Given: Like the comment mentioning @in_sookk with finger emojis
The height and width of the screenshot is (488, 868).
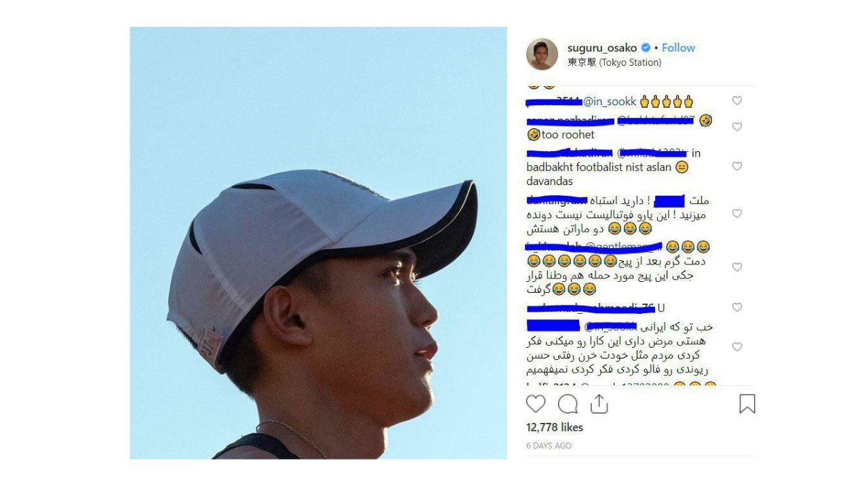Looking at the screenshot, I should 737,101.
